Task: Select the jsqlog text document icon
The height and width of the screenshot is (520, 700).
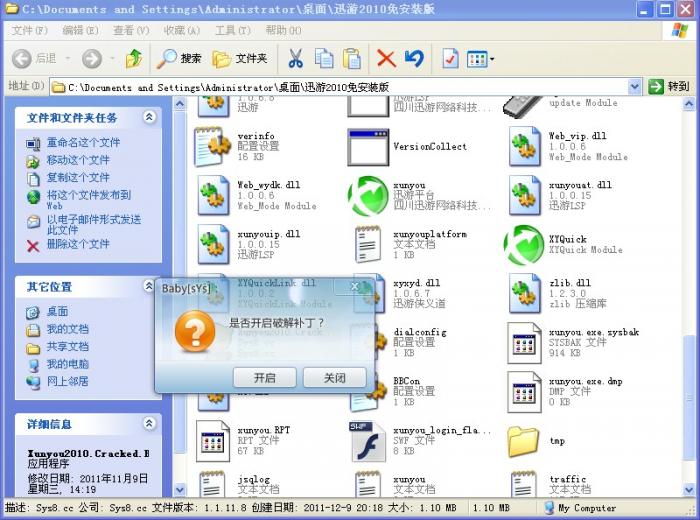Action: click(212, 484)
